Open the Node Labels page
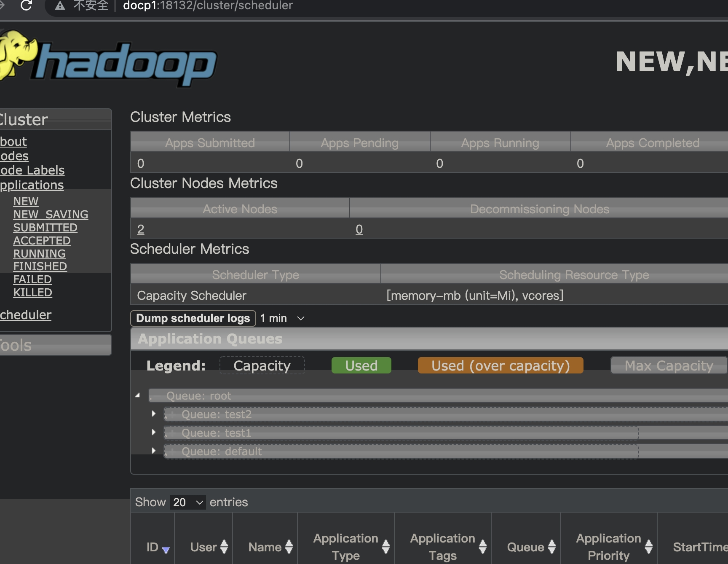728x564 pixels. (x=32, y=170)
